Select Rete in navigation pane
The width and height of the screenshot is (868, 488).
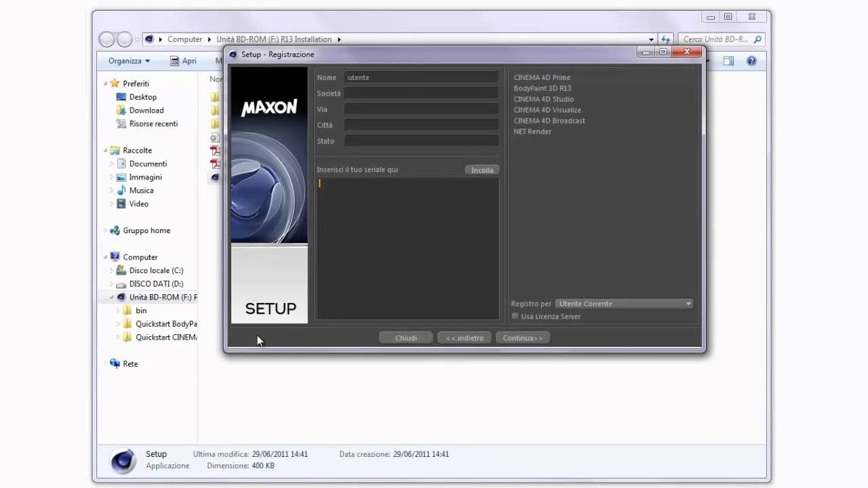pos(130,364)
